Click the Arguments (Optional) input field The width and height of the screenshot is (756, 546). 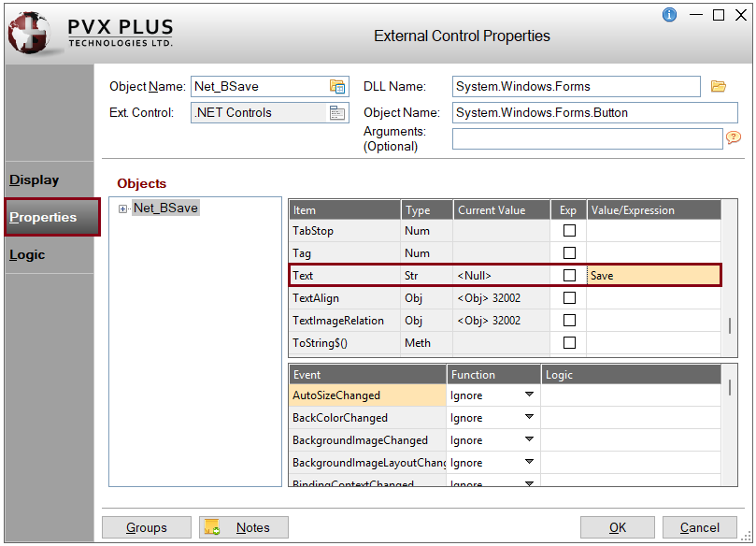(x=587, y=139)
